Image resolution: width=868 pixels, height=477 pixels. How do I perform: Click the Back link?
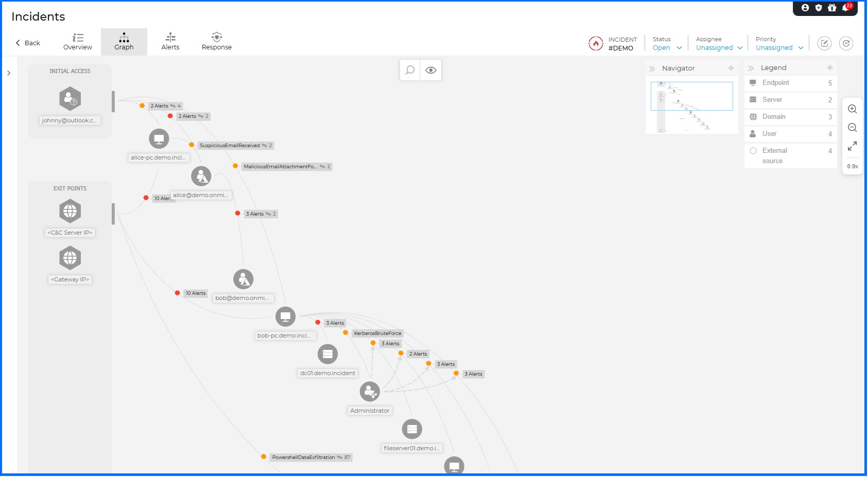(27, 43)
